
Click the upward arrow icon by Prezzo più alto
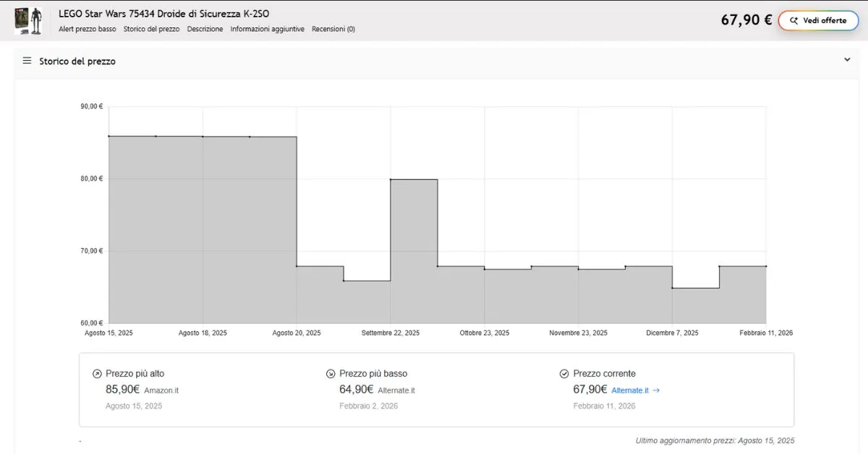point(97,374)
